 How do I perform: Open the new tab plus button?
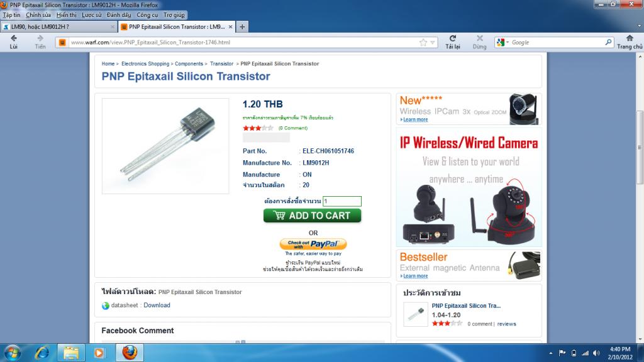[242, 26]
